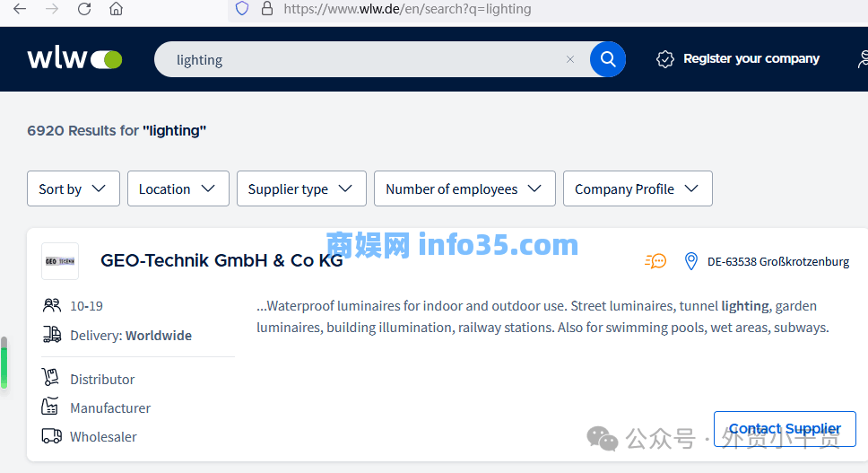Go back with the browser back arrow

(20, 9)
